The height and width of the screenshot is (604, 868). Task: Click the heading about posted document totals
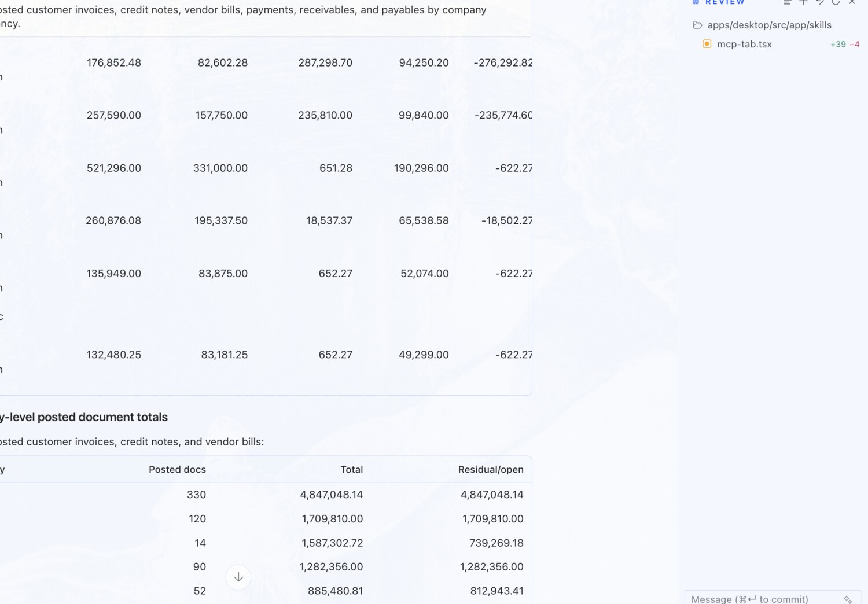click(x=84, y=417)
